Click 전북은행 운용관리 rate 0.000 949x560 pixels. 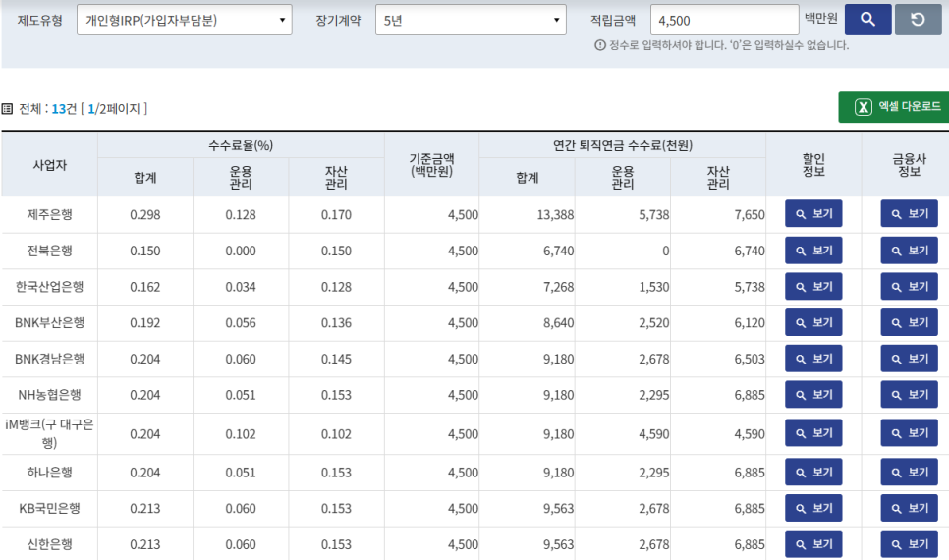(241, 251)
